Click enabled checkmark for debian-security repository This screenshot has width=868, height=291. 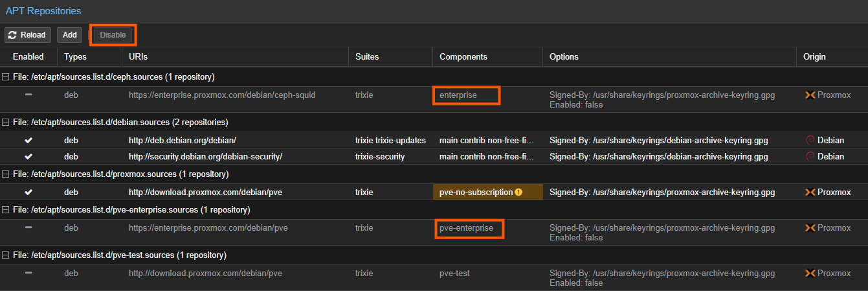[28, 157]
